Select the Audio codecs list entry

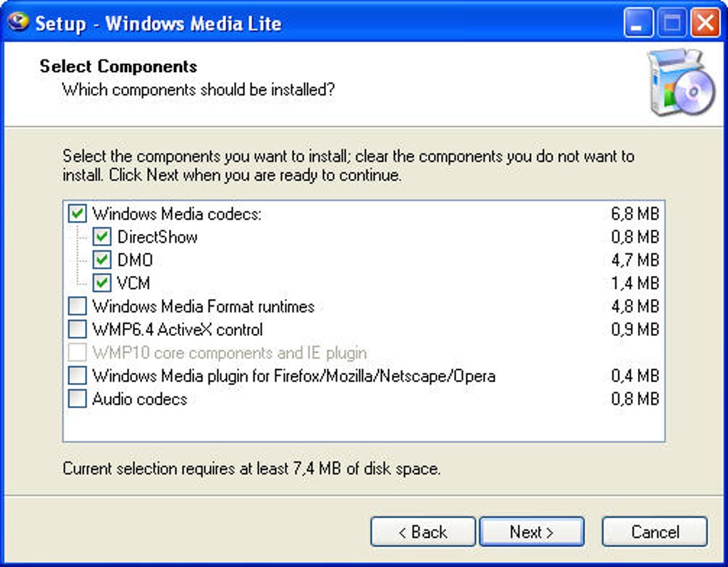click(139, 399)
